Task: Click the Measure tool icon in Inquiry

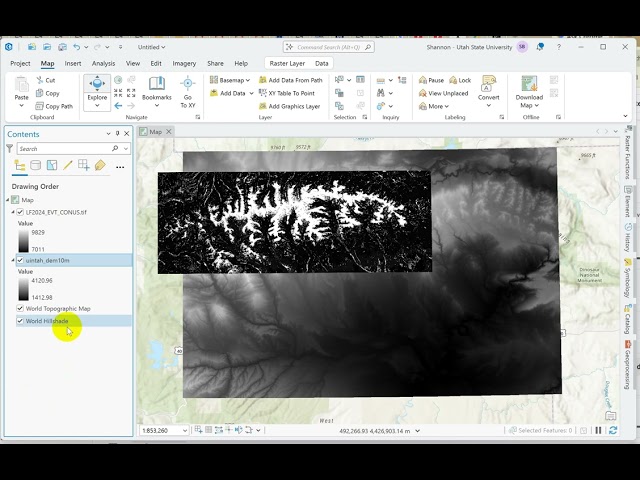Action: tap(381, 80)
